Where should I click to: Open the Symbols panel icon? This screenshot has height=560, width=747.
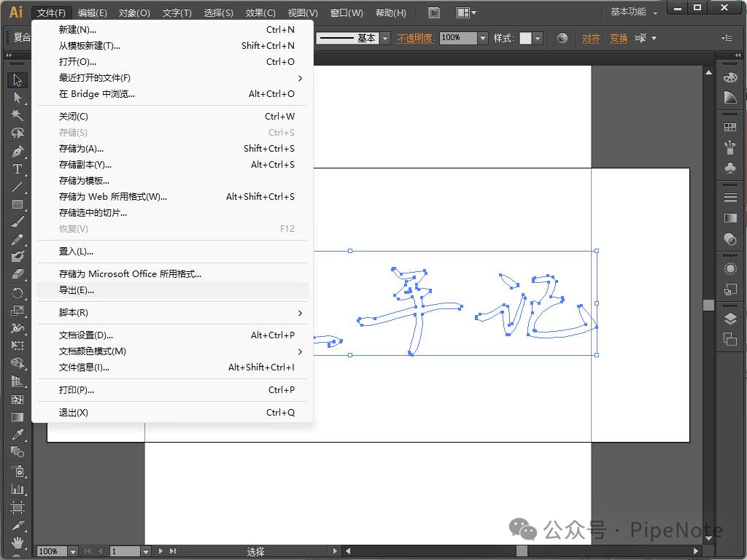tap(729, 168)
